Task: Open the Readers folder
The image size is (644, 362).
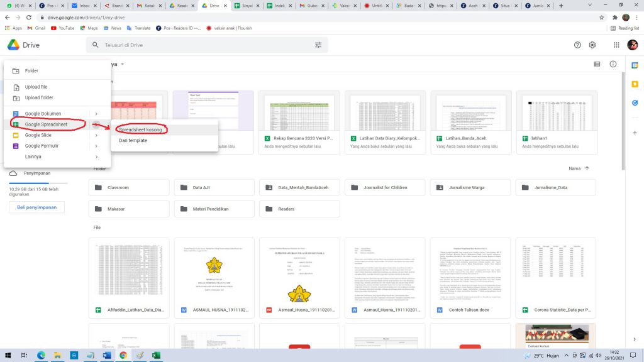Action: point(300,209)
